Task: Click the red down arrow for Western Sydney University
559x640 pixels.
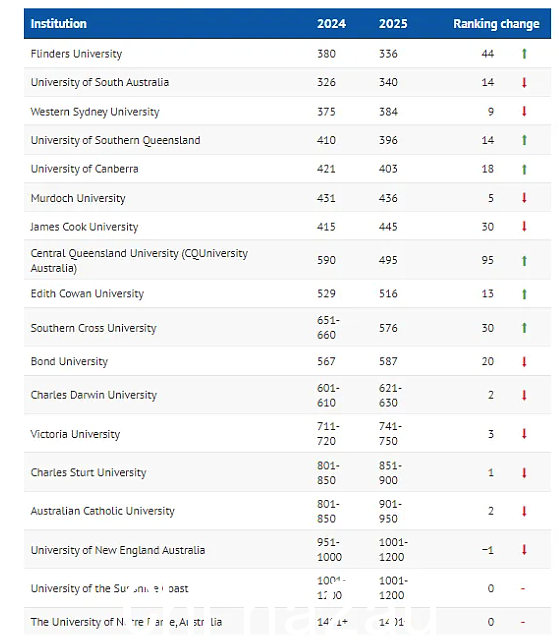Action: [x=524, y=111]
